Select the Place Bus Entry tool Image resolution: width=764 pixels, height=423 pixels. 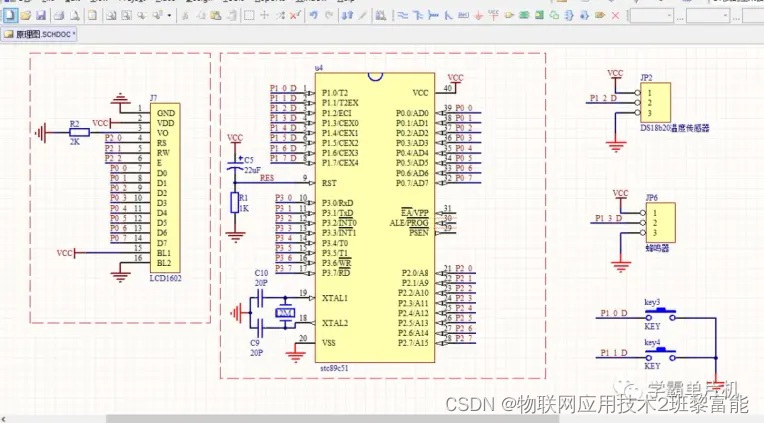pos(448,16)
